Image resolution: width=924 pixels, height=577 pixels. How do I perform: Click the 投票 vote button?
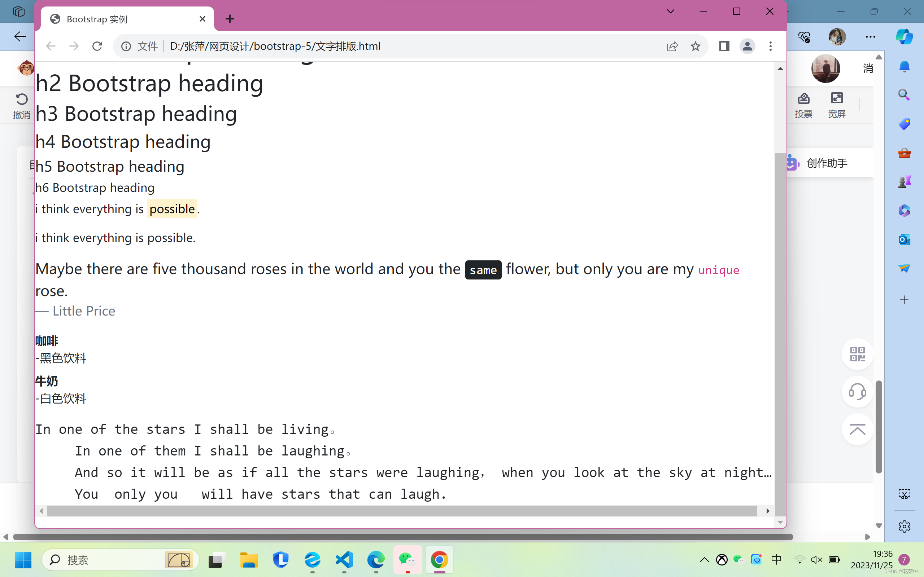pyautogui.click(x=803, y=105)
